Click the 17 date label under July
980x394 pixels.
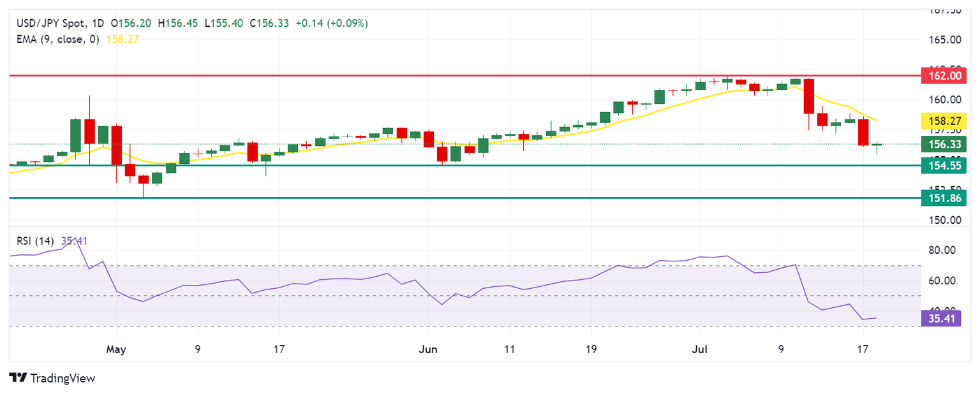pyautogui.click(x=863, y=349)
